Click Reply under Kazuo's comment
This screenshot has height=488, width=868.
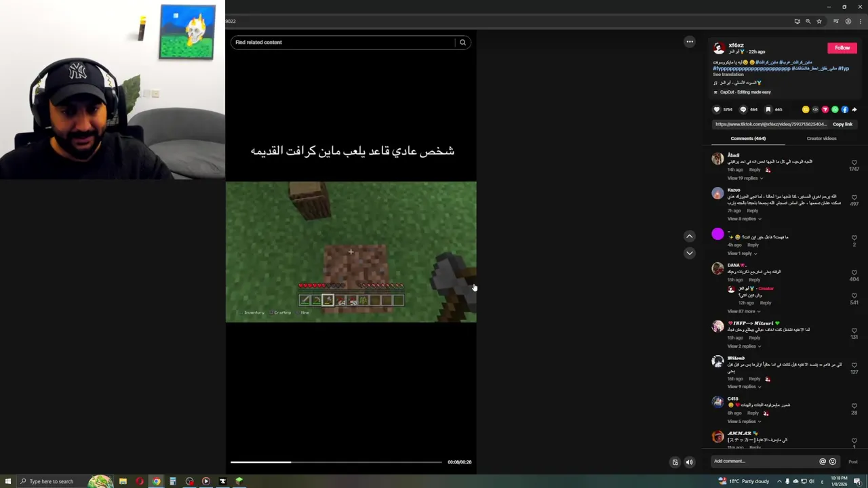click(752, 211)
